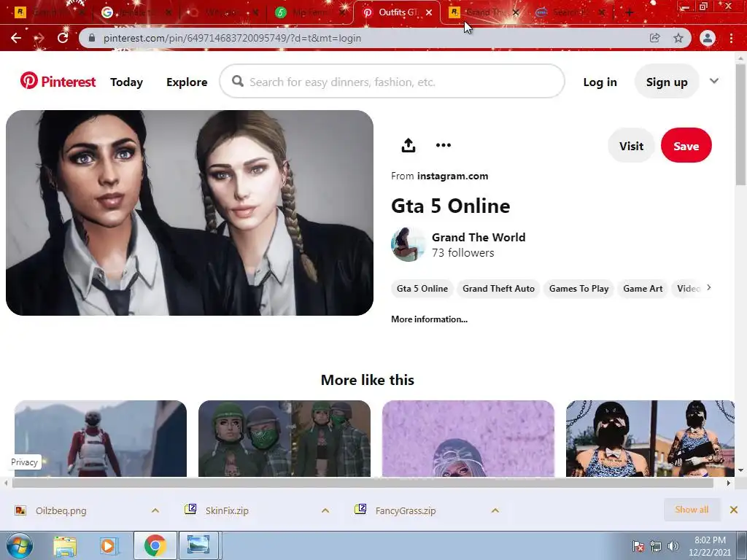Click the Privacy link
Screen dimensions: 747x560
24,462
